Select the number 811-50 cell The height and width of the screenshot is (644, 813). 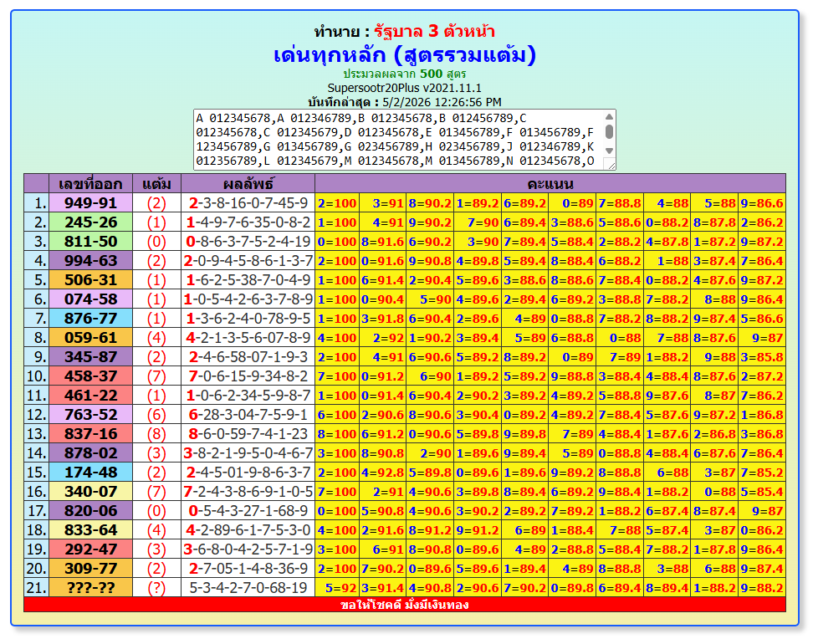click(x=90, y=241)
